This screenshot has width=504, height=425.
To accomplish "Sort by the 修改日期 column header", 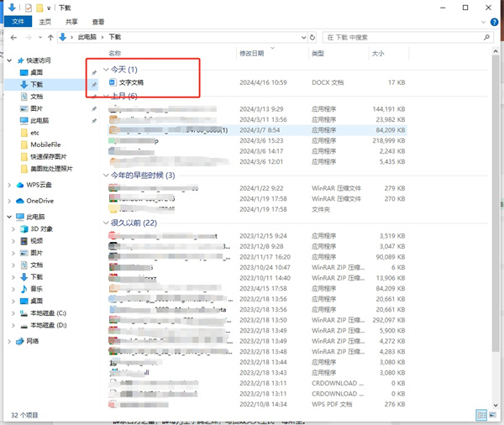I will 252,54.
